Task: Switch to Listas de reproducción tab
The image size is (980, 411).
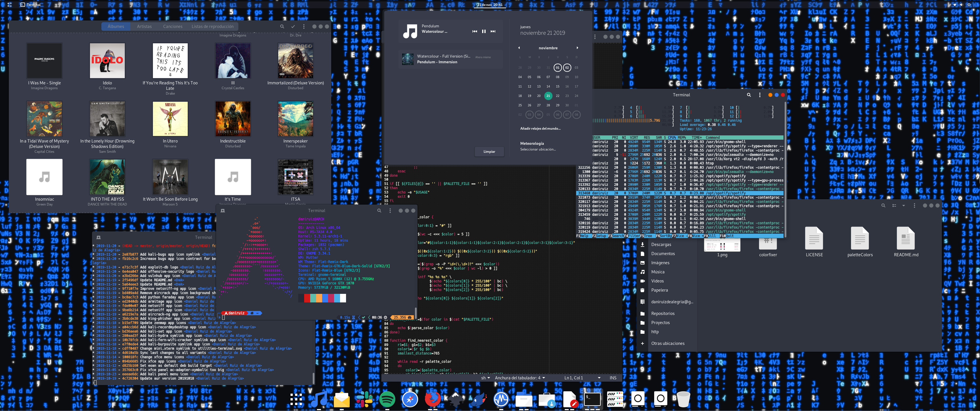Action: 212,27
